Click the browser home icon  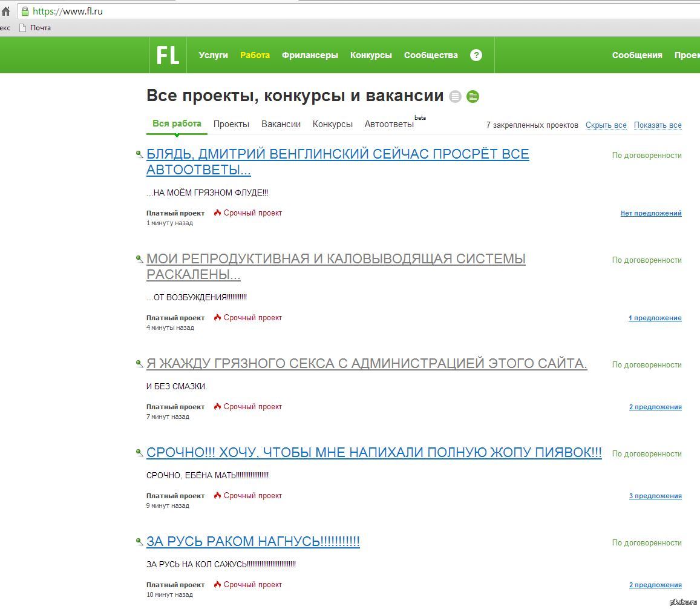(6, 11)
